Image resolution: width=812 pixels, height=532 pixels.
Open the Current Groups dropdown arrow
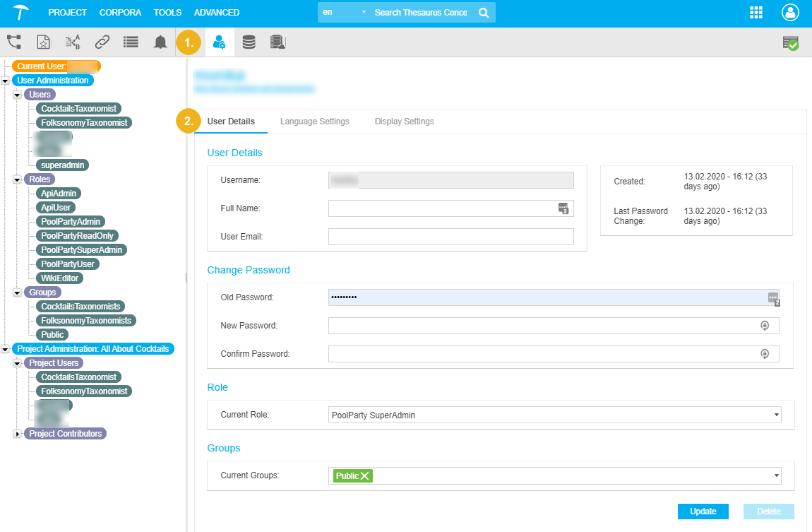(776, 475)
